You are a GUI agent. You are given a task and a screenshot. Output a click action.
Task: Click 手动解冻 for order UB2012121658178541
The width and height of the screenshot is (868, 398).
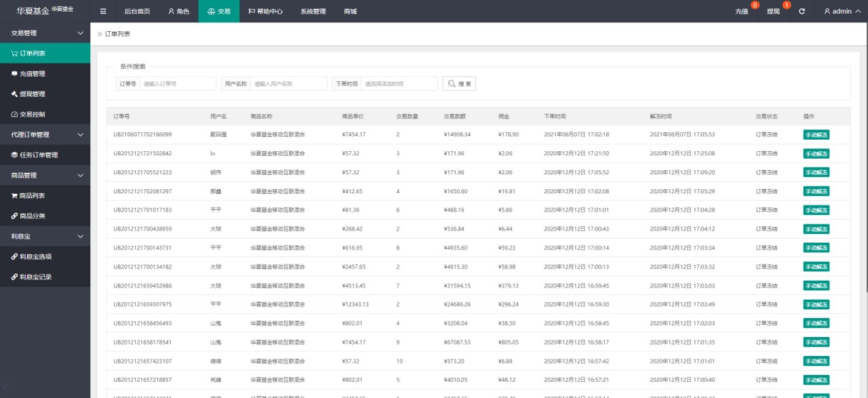pyautogui.click(x=816, y=342)
